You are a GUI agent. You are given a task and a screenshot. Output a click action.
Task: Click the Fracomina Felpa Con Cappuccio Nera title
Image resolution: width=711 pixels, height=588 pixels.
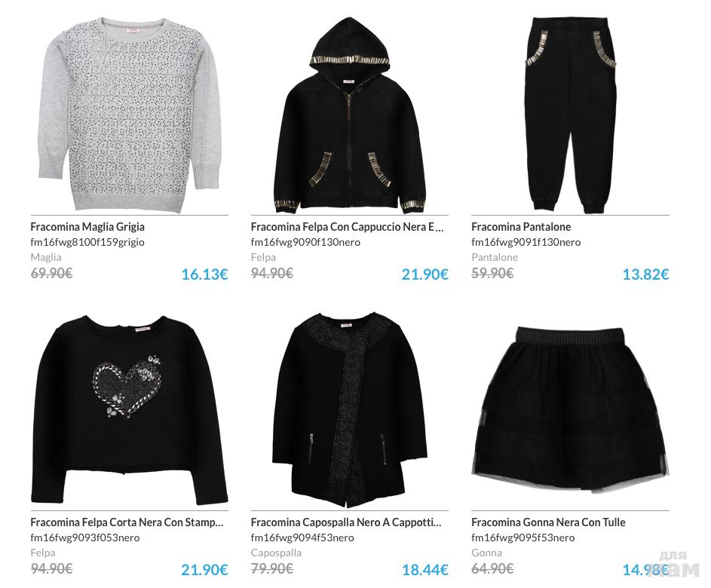click(x=348, y=227)
